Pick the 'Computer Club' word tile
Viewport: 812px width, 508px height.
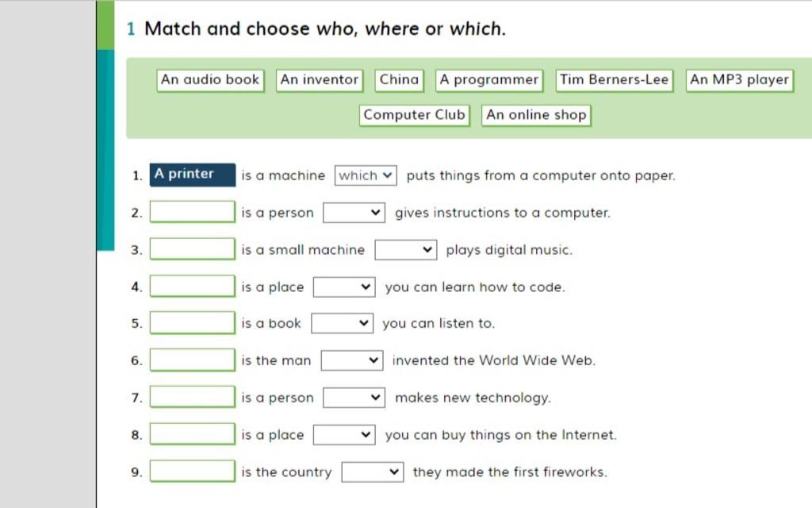coord(414,115)
